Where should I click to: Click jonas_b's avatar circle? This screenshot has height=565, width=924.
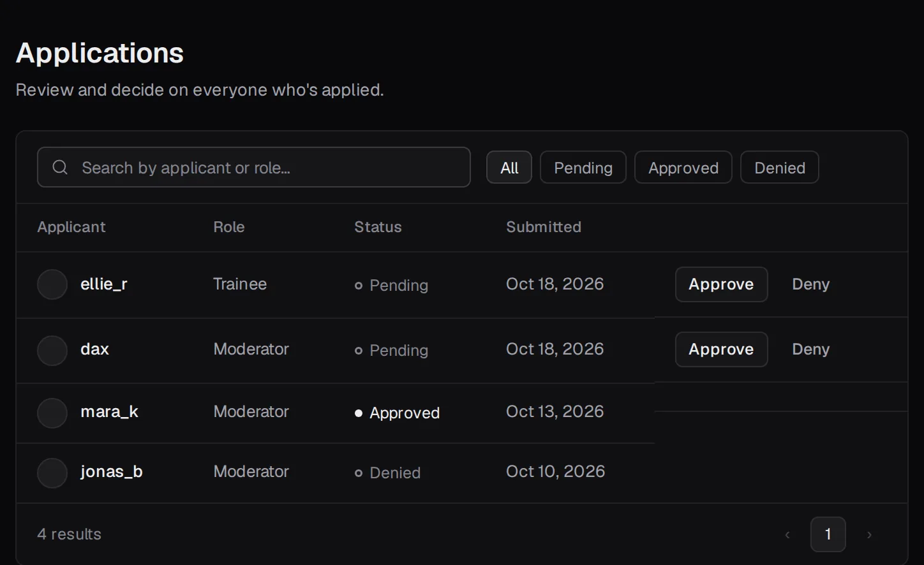[52, 473]
